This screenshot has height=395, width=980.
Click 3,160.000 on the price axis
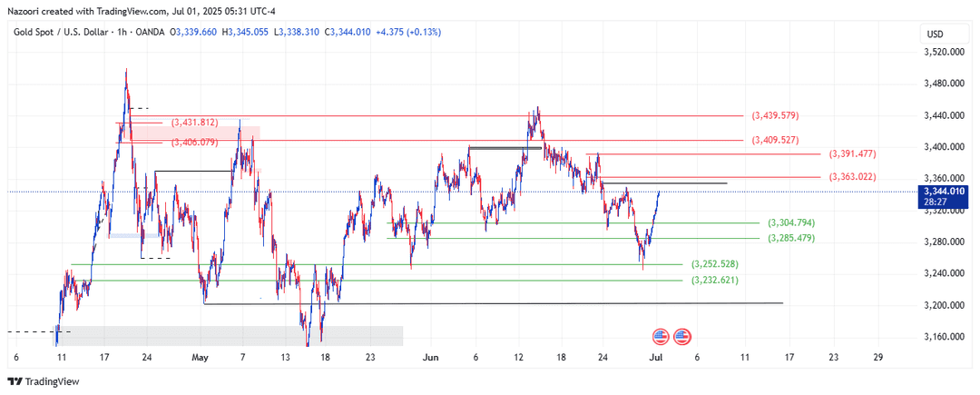943,337
